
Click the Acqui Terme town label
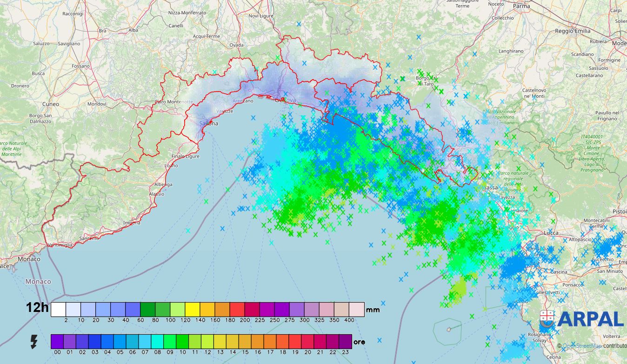tap(207, 36)
